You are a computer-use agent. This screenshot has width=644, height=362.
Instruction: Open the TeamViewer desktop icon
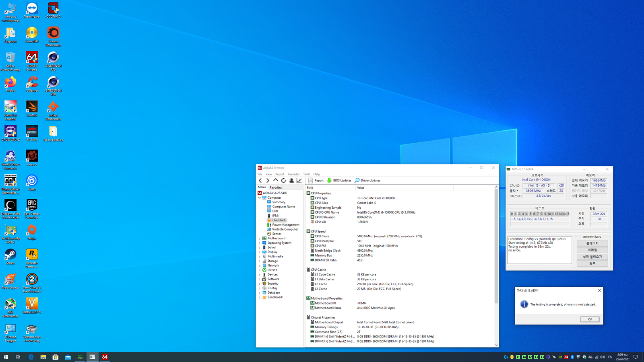point(32,10)
